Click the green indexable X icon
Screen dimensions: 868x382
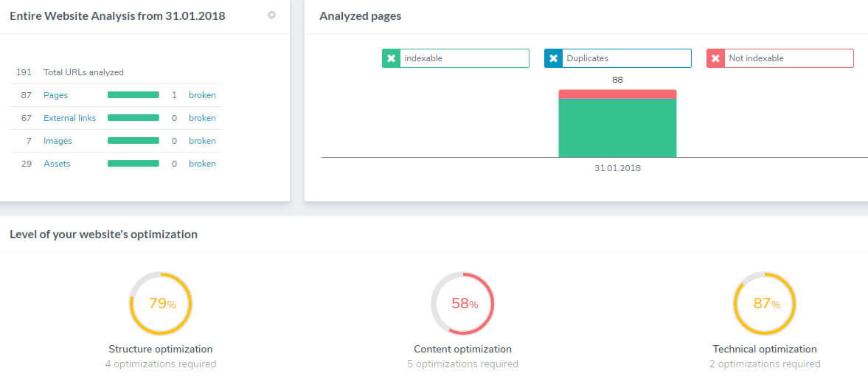392,58
